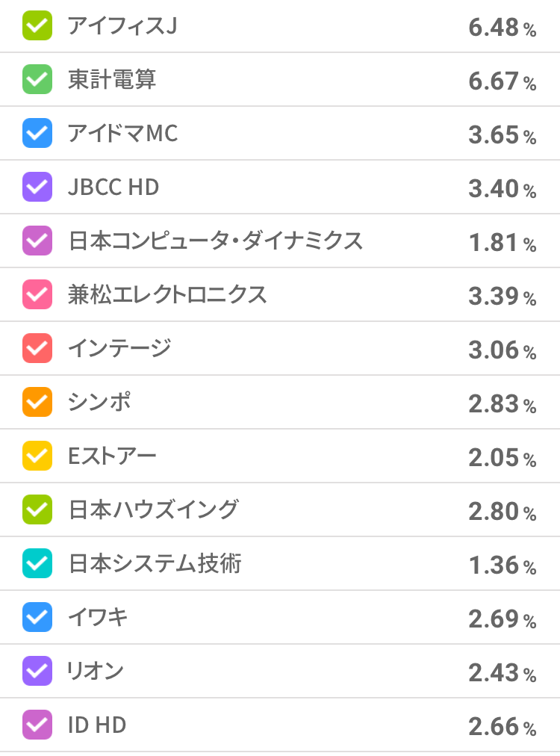Viewport: 560px width, 756px height.
Task: Select the 東計電算 stock name label
Action: [x=112, y=79]
